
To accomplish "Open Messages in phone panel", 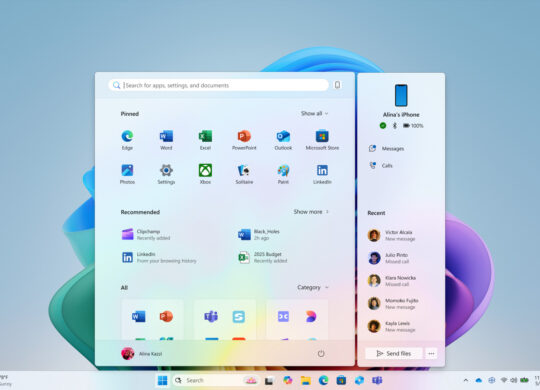I will click(386, 148).
